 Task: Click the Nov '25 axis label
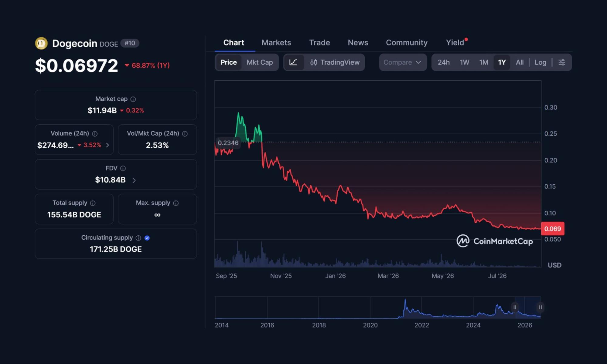281,276
